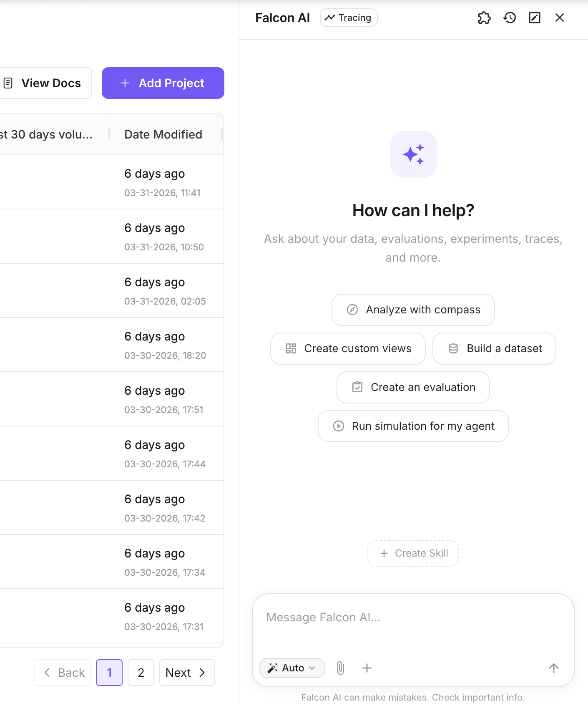Click the Next page button
Viewport: 588px width, 706px height.
click(x=187, y=673)
